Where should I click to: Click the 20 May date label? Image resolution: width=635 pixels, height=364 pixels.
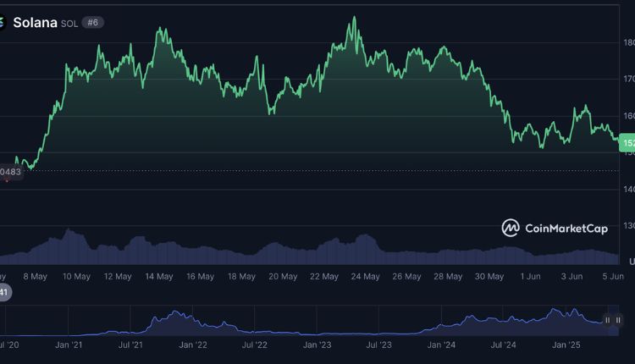(x=283, y=277)
